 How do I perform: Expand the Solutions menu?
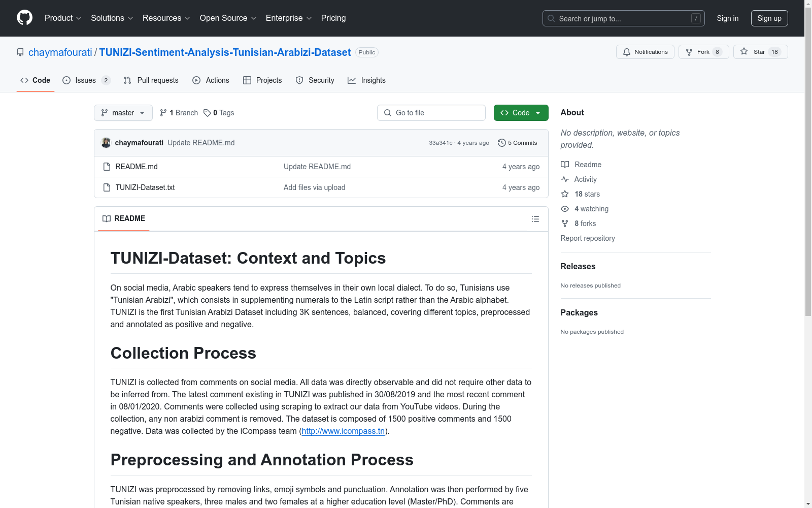click(x=112, y=18)
